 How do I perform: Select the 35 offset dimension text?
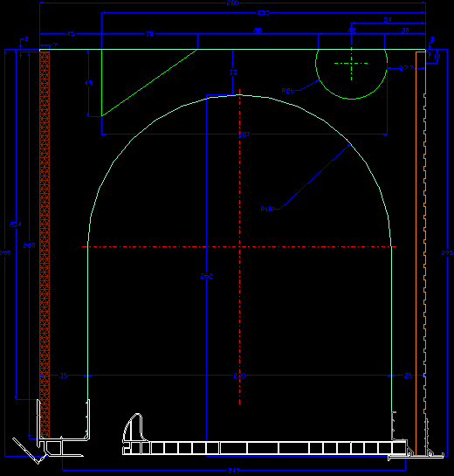[x=63, y=376]
